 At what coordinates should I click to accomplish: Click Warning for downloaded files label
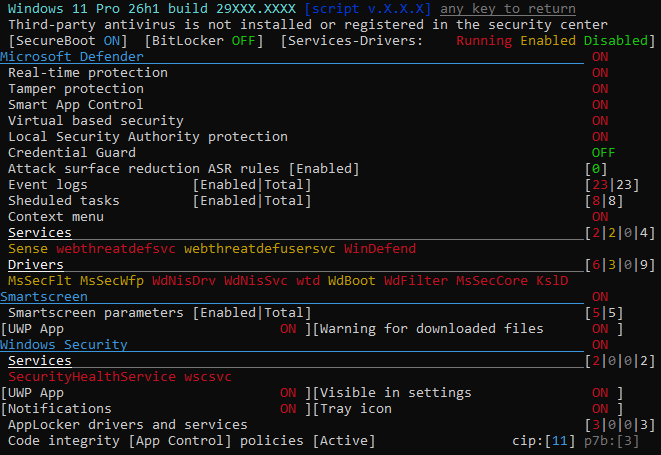(431, 328)
